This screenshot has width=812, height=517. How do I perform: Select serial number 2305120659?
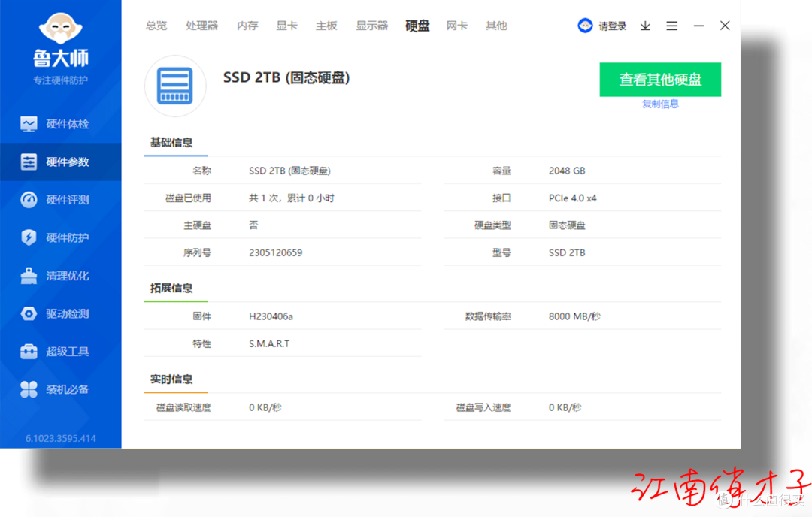pos(275,252)
